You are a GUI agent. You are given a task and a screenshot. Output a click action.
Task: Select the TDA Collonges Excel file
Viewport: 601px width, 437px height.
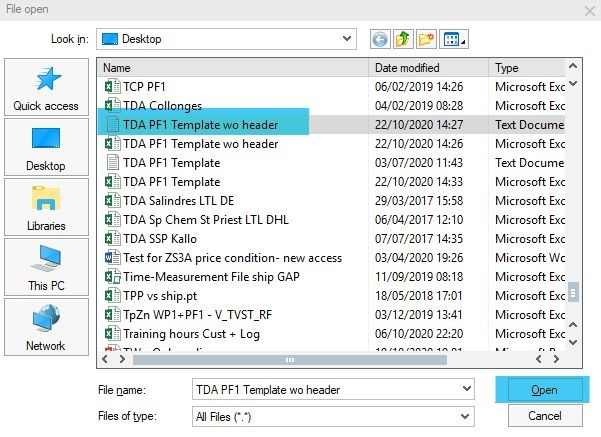coord(162,106)
